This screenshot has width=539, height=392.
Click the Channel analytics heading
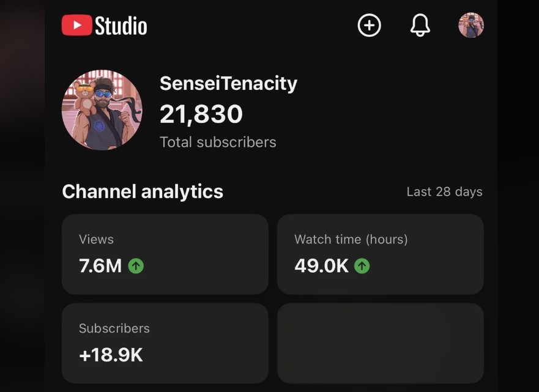tap(143, 191)
